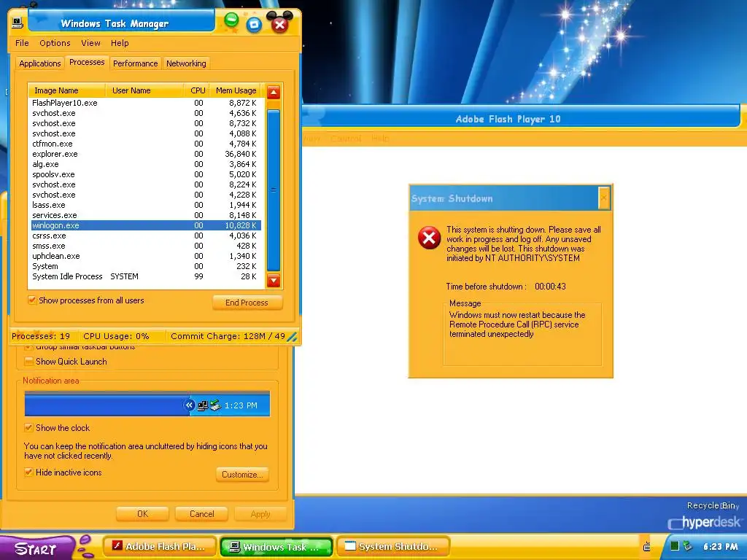Click the Customize... button
This screenshot has width=747, height=560.
242,474
